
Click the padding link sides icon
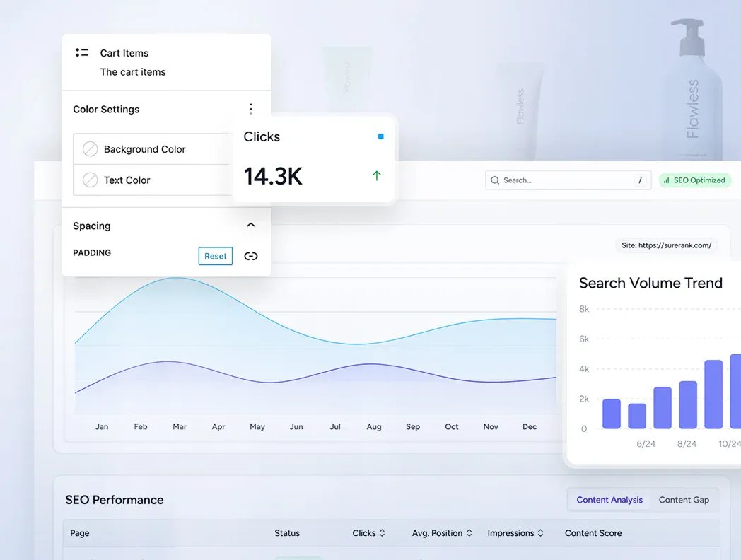pyautogui.click(x=251, y=256)
